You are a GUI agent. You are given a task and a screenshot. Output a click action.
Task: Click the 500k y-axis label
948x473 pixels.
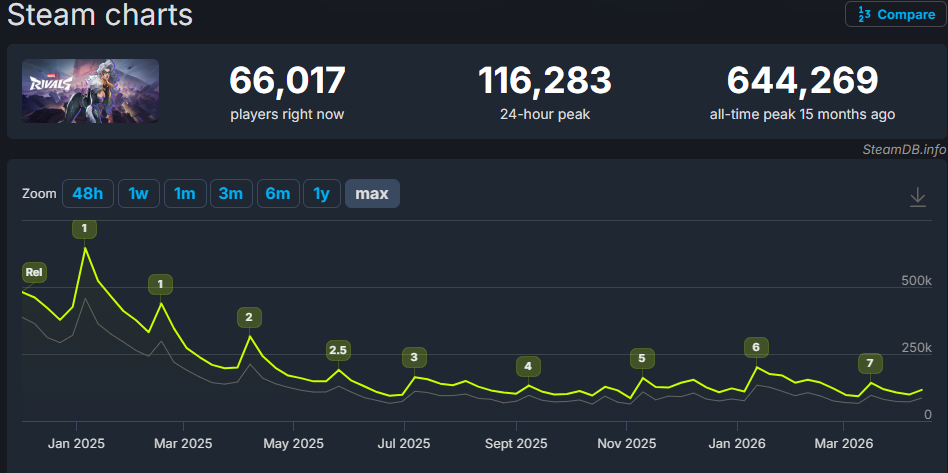916,281
